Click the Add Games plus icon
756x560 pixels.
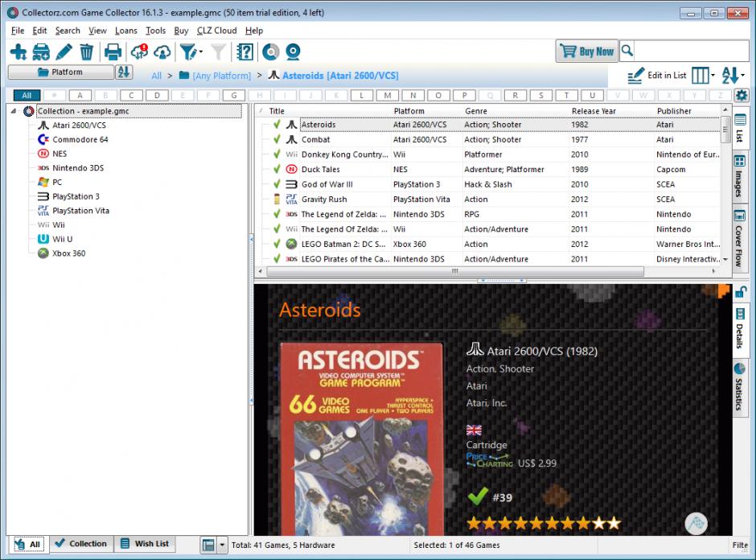(18, 51)
